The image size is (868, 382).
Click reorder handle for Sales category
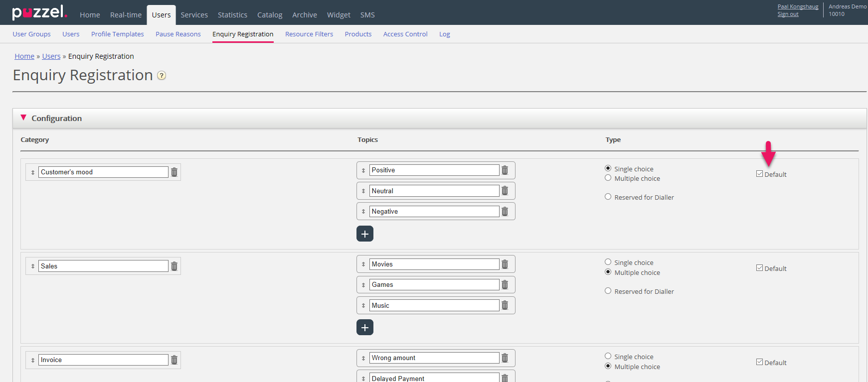click(33, 266)
